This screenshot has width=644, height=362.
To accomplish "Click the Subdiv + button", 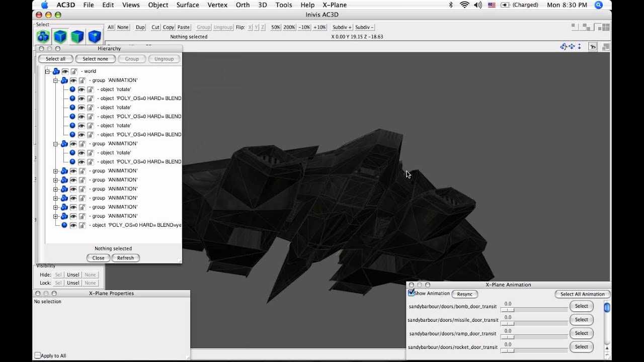I will coord(342,27).
